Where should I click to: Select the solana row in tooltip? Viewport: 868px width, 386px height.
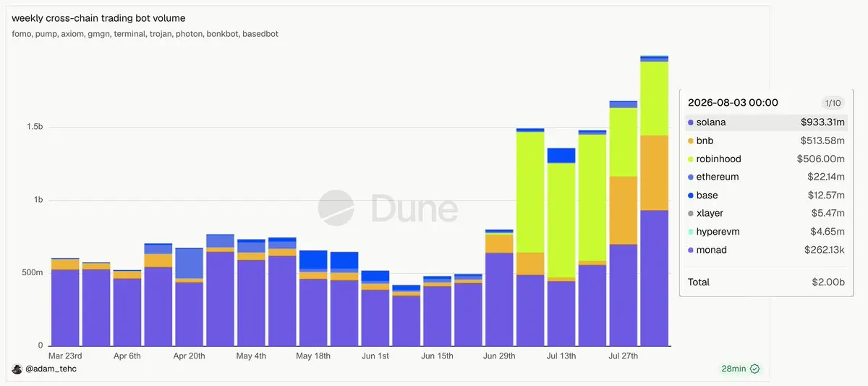tap(766, 122)
